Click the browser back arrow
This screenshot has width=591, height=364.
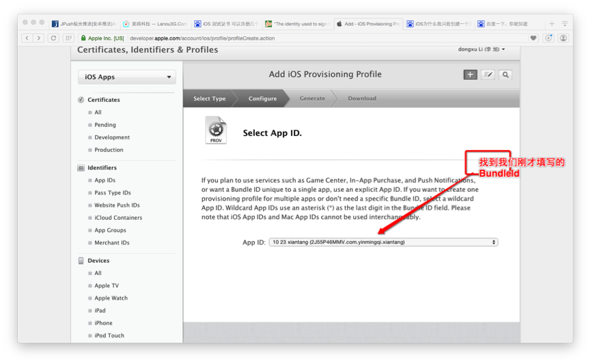point(27,38)
